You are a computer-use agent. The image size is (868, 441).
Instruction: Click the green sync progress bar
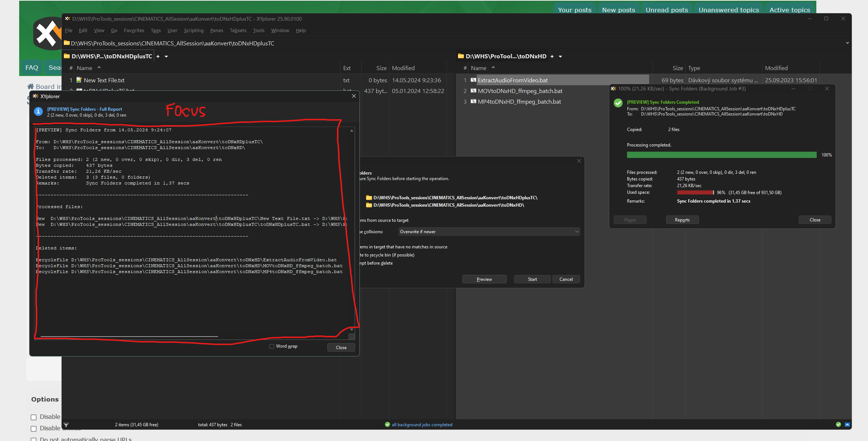pyautogui.click(x=721, y=155)
